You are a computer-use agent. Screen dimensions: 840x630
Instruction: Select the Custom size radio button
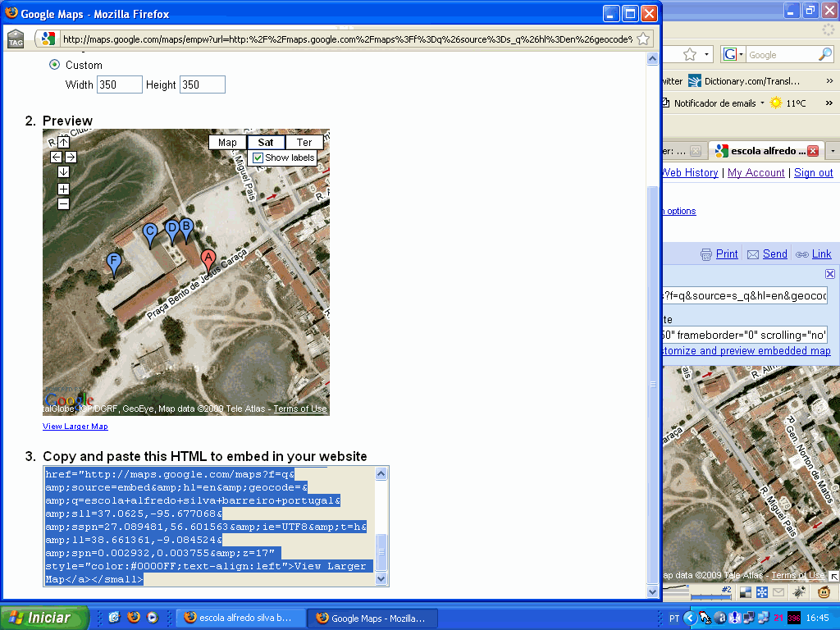[x=55, y=65]
